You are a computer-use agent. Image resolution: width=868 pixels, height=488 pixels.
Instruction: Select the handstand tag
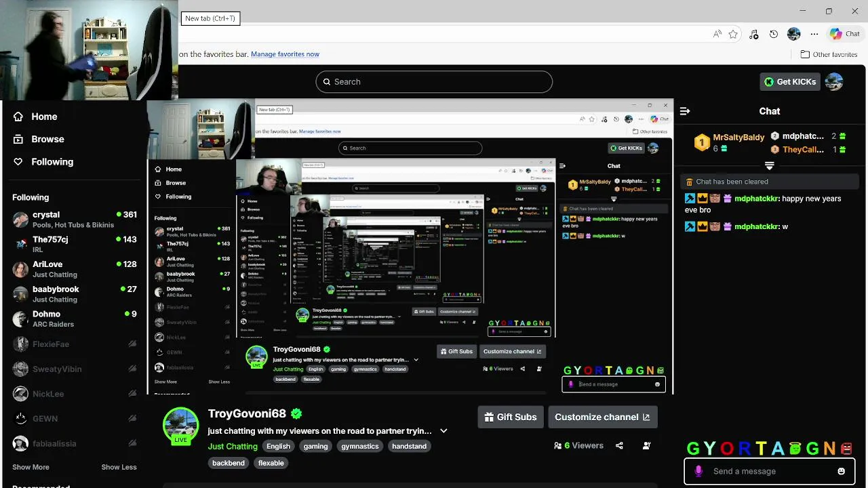[x=409, y=446]
